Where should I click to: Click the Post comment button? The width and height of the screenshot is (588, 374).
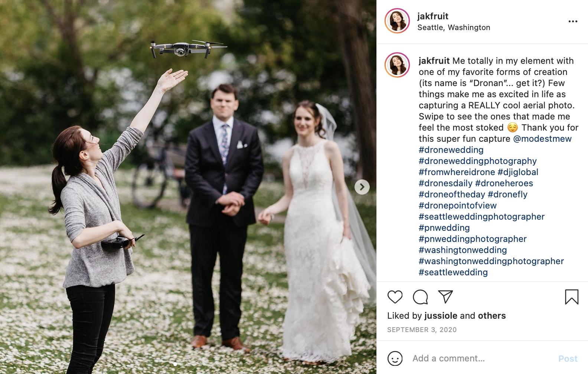(568, 358)
